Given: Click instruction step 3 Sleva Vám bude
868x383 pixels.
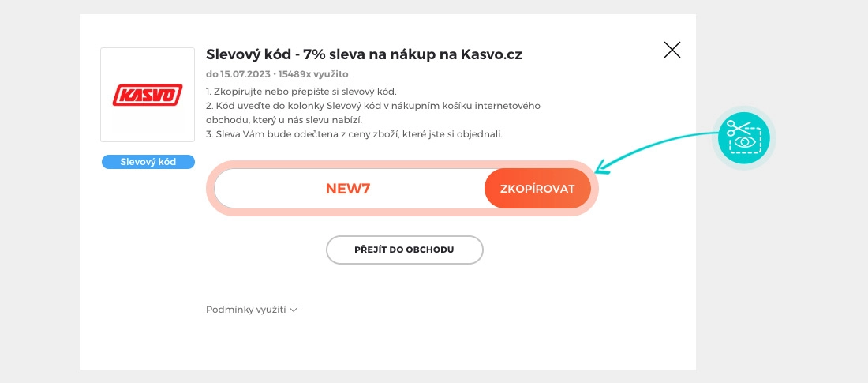Looking at the screenshot, I should (x=354, y=134).
